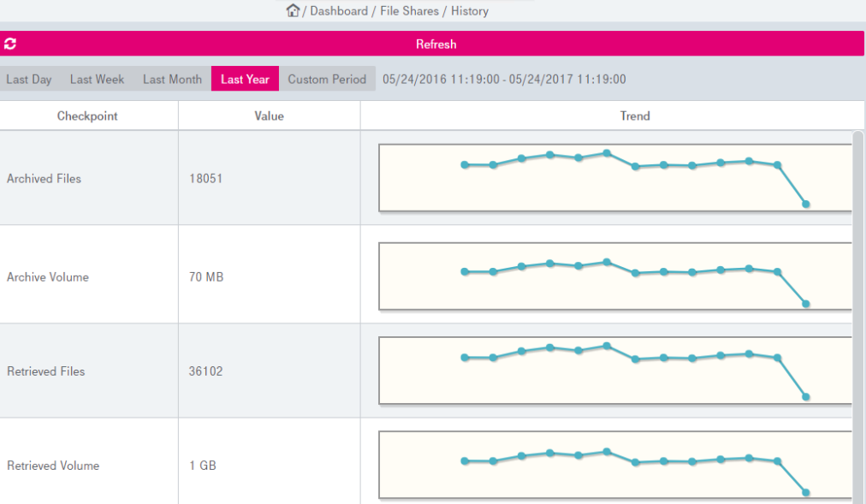866x504 pixels.
Task: Open the Archived Files trend chart
Action: pos(614,178)
